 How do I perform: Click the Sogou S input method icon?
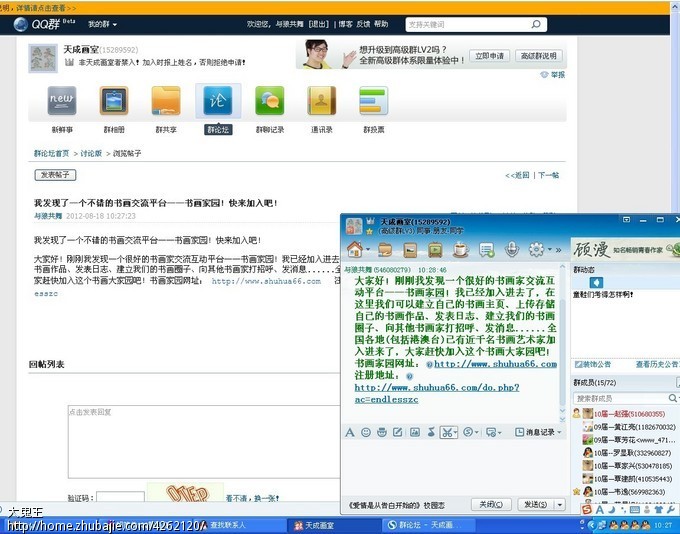pyautogui.click(x=587, y=509)
